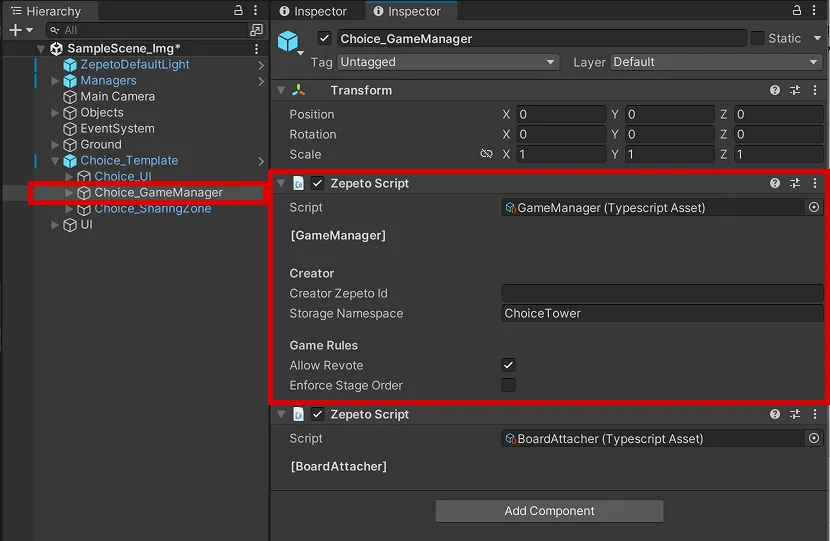Open Inspector panel three-dot options menu
This screenshot has height=541, width=830.
click(x=814, y=10)
